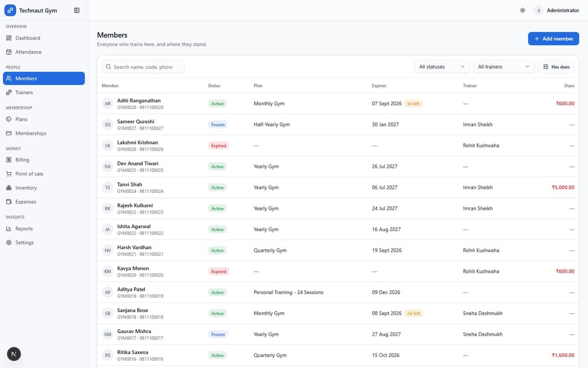
Task: Click the Memberships card icon
Action: pyautogui.click(x=9, y=133)
